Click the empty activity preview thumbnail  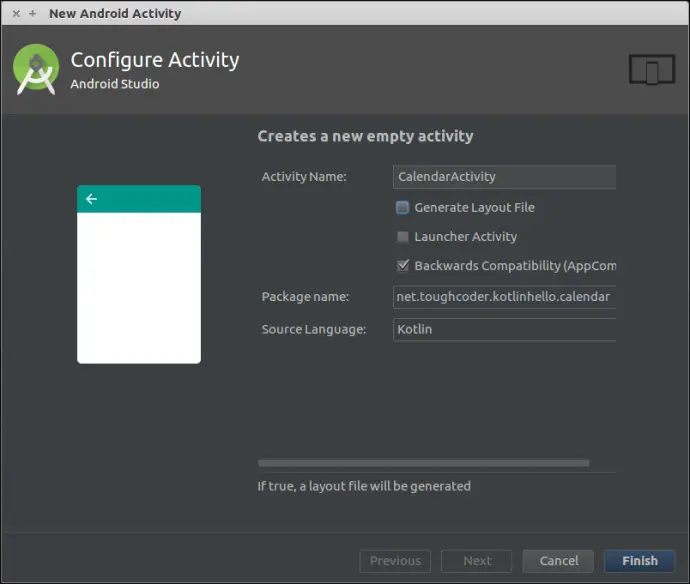[139, 275]
